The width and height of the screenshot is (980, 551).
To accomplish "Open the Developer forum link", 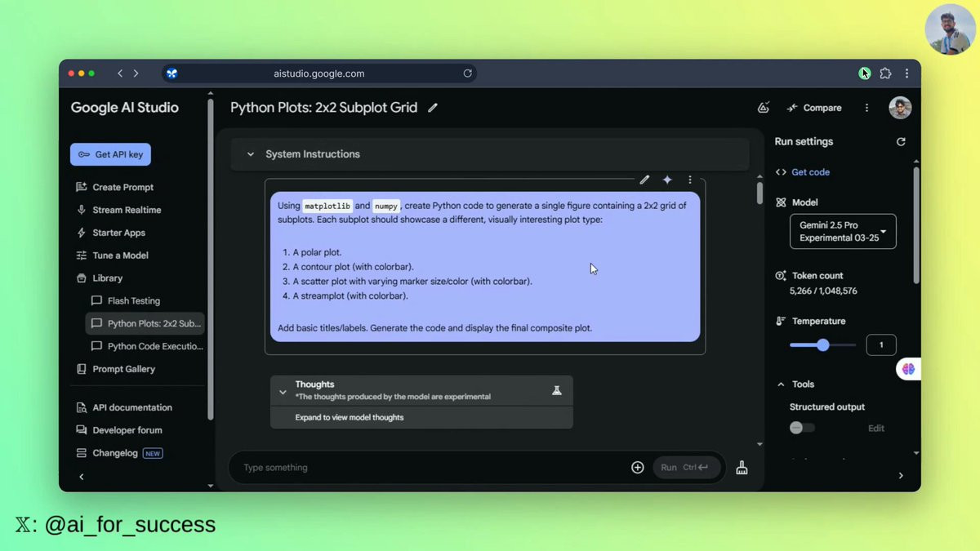I will click(118, 430).
